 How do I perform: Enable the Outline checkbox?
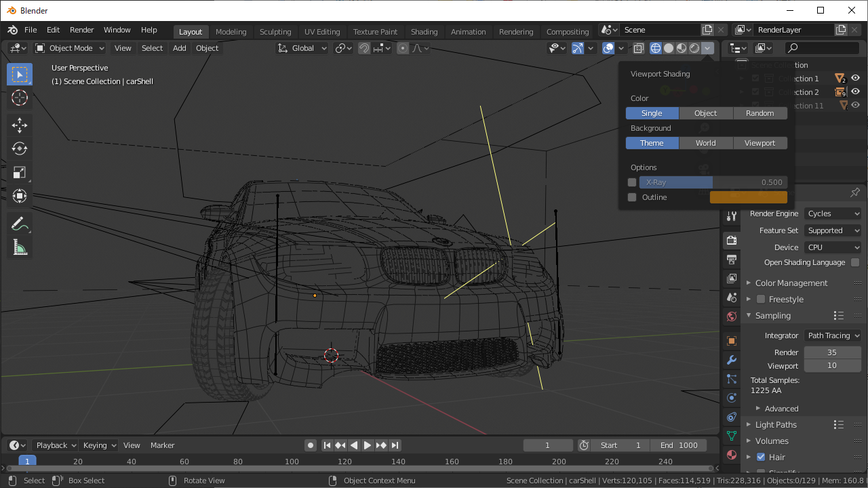(x=632, y=197)
